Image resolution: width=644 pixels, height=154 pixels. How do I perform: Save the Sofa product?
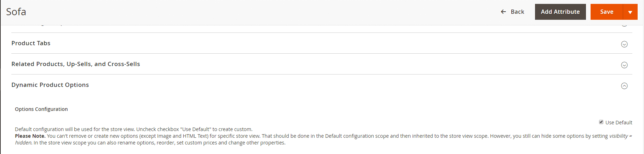(x=606, y=12)
